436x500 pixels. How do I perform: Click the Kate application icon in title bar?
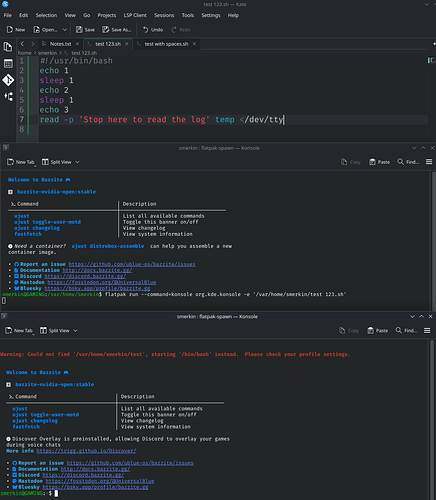click(x=5, y=4)
